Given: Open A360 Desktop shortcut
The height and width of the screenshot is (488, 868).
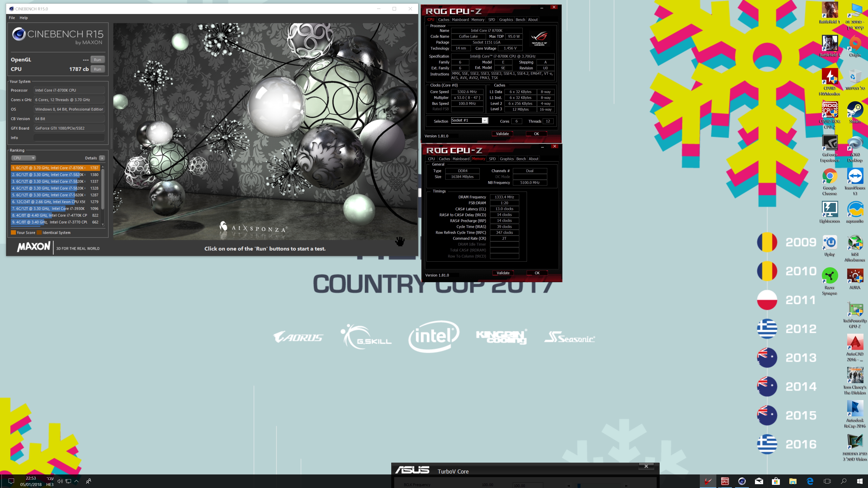Looking at the screenshot, I should [855, 148].
